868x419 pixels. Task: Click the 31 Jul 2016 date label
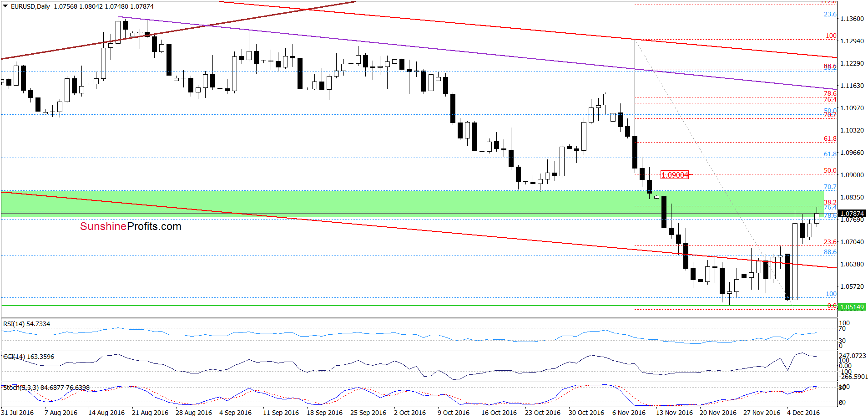(x=17, y=413)
